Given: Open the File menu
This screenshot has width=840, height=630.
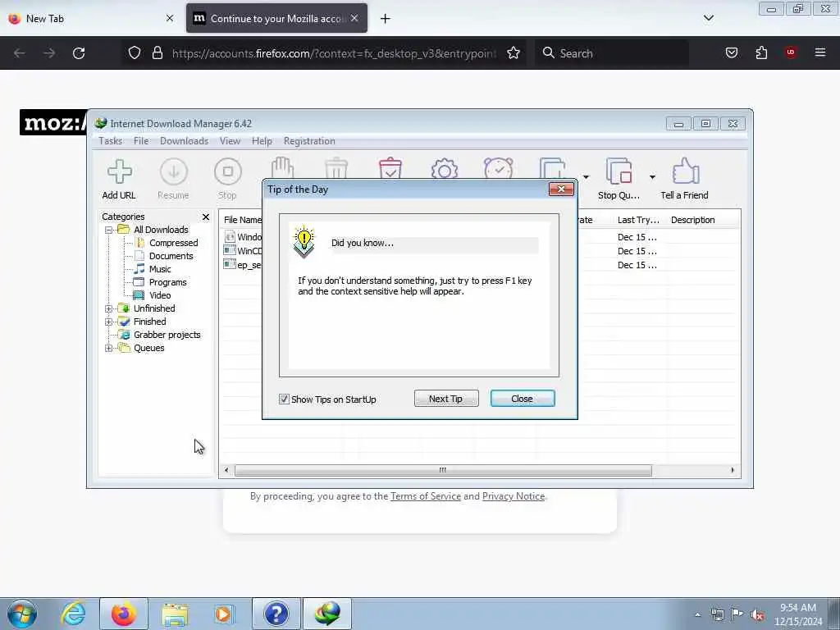Looking at the screenshot, I should point(141,141).
